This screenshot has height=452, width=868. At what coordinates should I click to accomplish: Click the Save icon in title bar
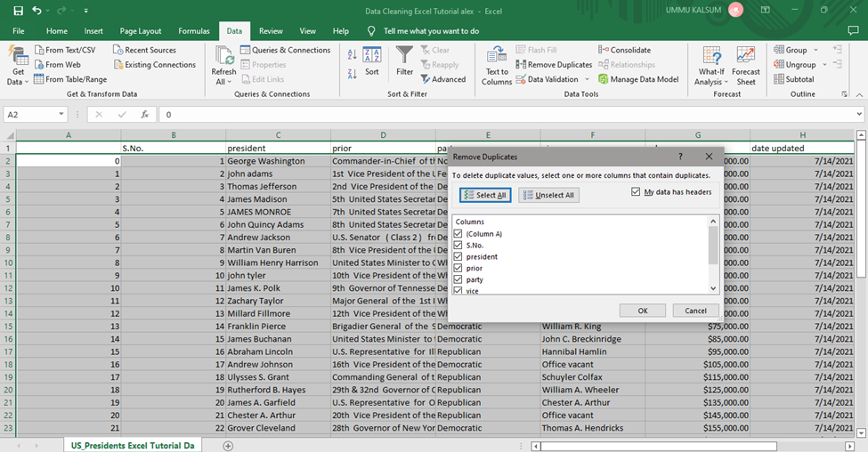tap(17, 11)
